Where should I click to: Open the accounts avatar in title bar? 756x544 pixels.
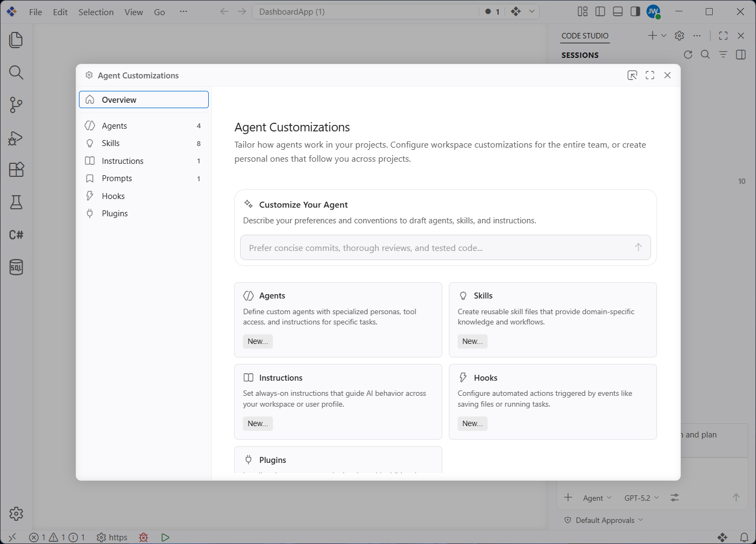pyautogui.click(x=654, y=12)
